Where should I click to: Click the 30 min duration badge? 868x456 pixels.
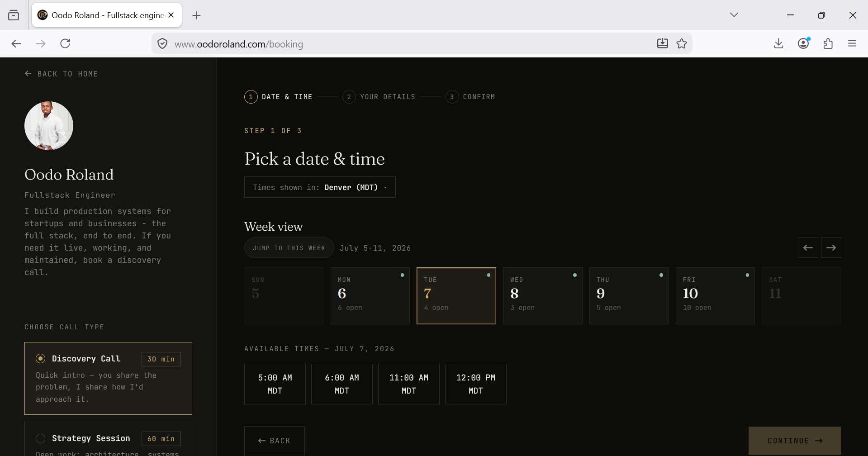coord(161,359)
